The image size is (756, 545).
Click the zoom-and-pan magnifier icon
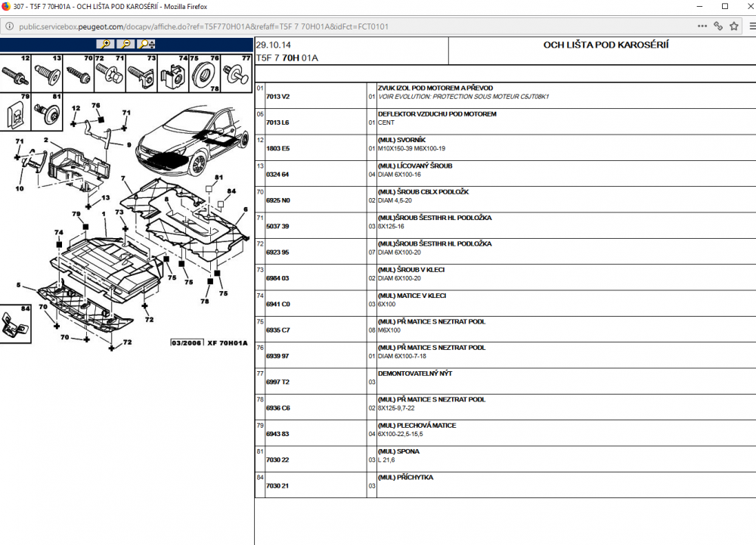coord(146,45)
